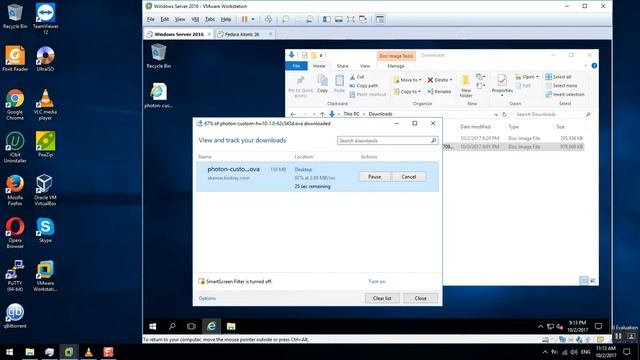Click Select all in Explorer ribbon
This screenshot has width=640, height=360.
(558, 77)
